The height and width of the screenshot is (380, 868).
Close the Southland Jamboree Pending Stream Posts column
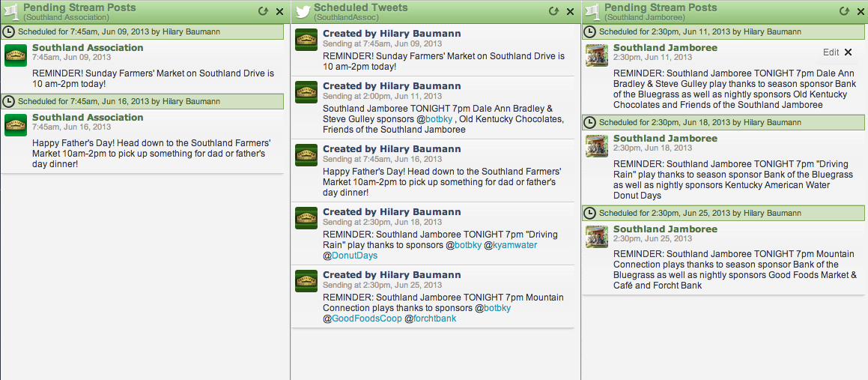[x=861, y=11]
